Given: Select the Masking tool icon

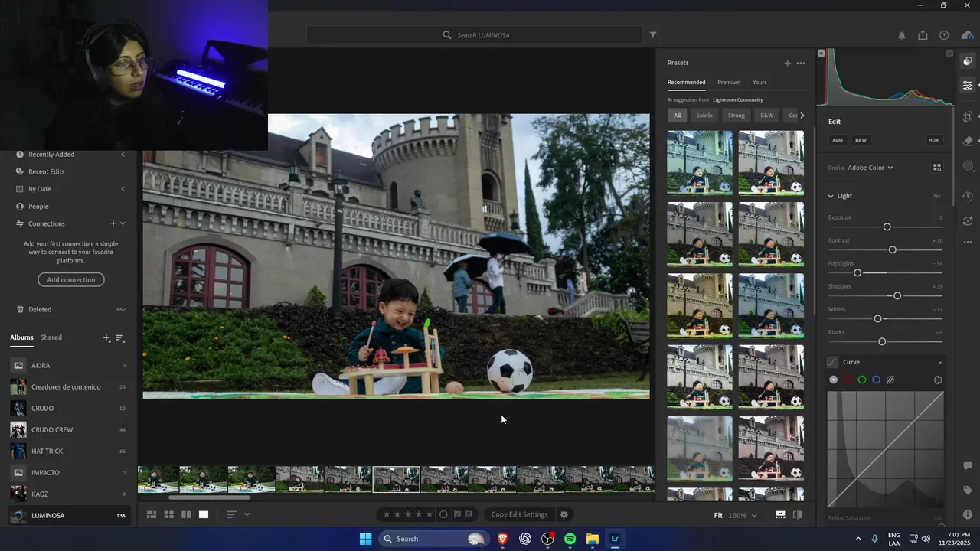Looking at the screenshot, I should click(968, 165).
